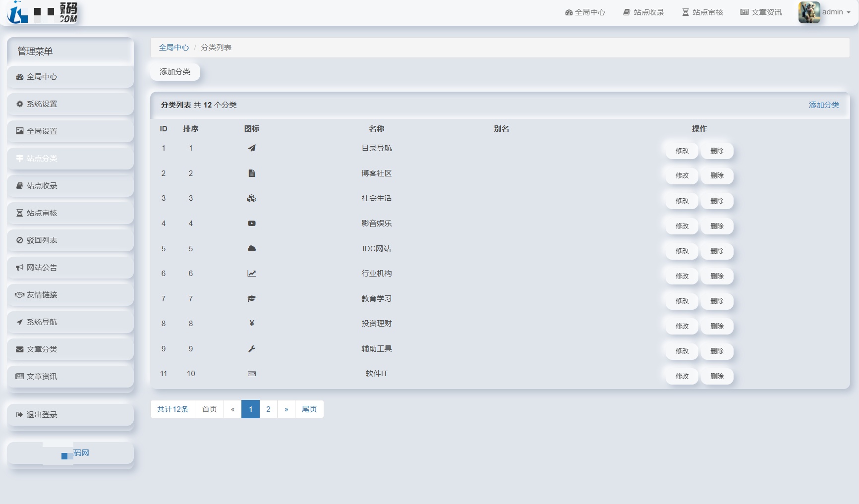The width and height of the screenshot is (859, 504).
Task: Open 站点审核 in the top navigation
Action: click(702, 12)
